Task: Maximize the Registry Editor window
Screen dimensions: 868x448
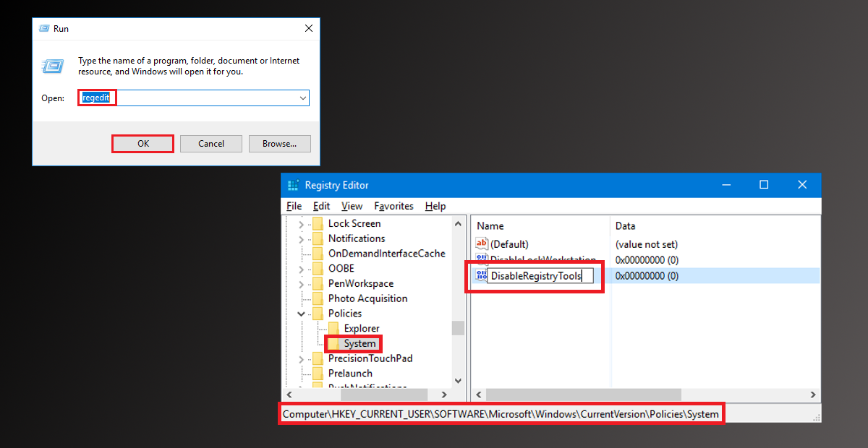Action: (x=764, y=185)
